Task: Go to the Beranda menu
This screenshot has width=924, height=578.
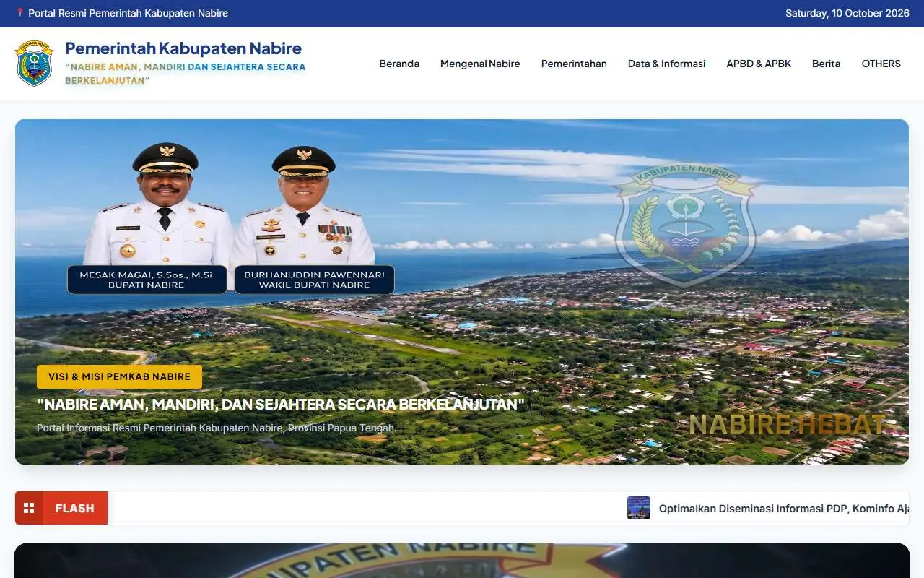Action: tap(399, 64)
